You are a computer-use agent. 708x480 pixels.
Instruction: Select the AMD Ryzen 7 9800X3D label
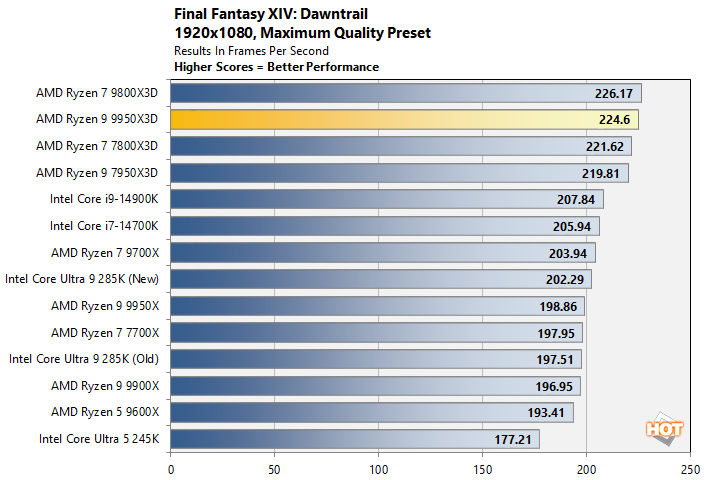coord(98,93)
